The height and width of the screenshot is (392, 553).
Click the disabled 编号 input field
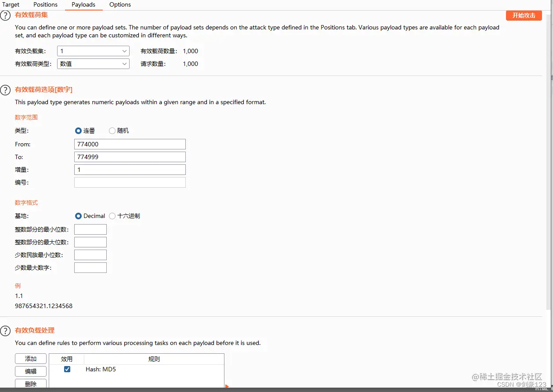(x=130, y=182)
